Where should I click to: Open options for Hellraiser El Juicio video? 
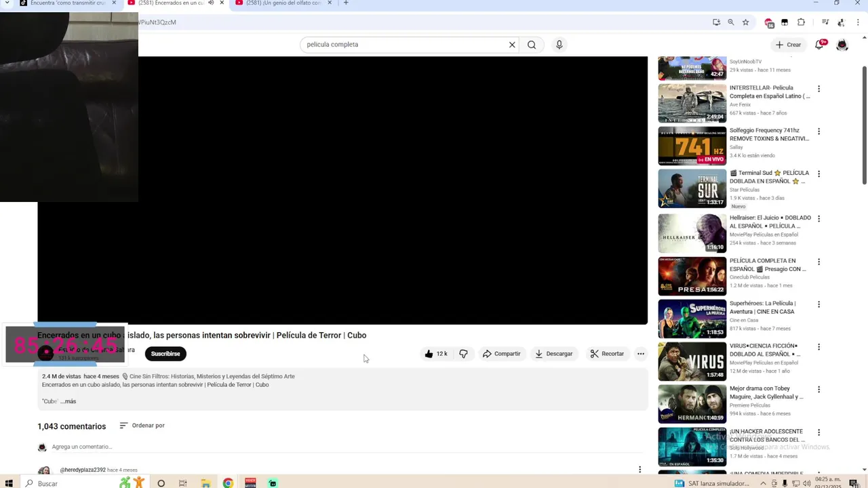tap(818, 219)
